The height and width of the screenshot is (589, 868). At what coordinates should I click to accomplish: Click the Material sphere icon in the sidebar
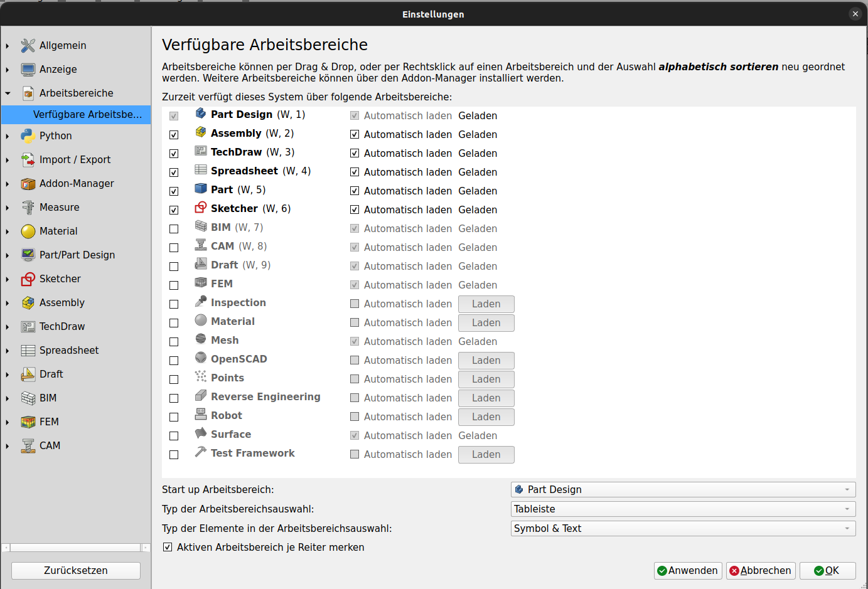[28, 231]
